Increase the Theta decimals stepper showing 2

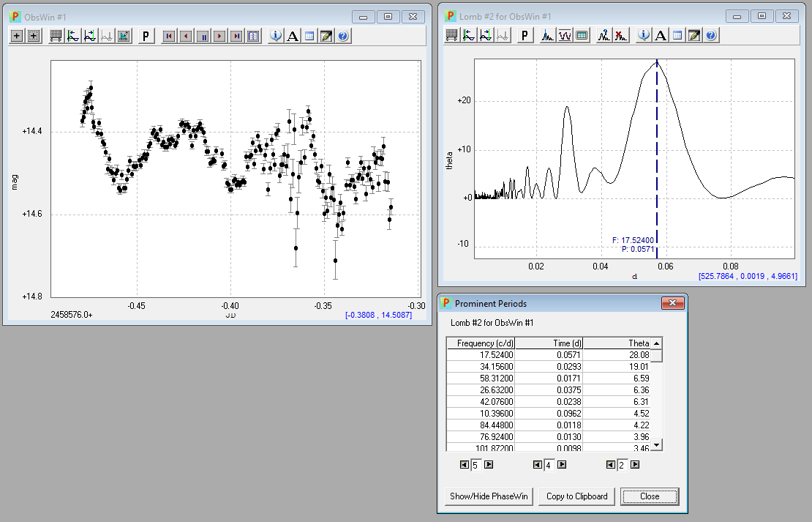pyautogui.click(x=635, y=464)
